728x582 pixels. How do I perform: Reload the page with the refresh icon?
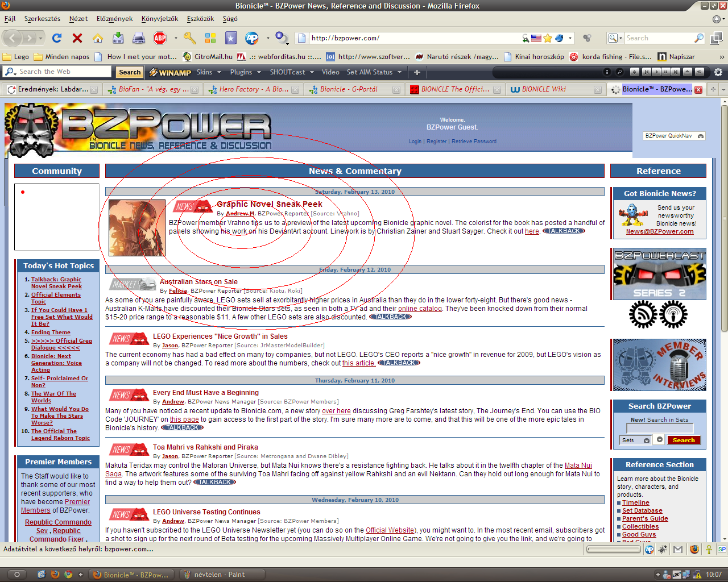coord(56,38)
